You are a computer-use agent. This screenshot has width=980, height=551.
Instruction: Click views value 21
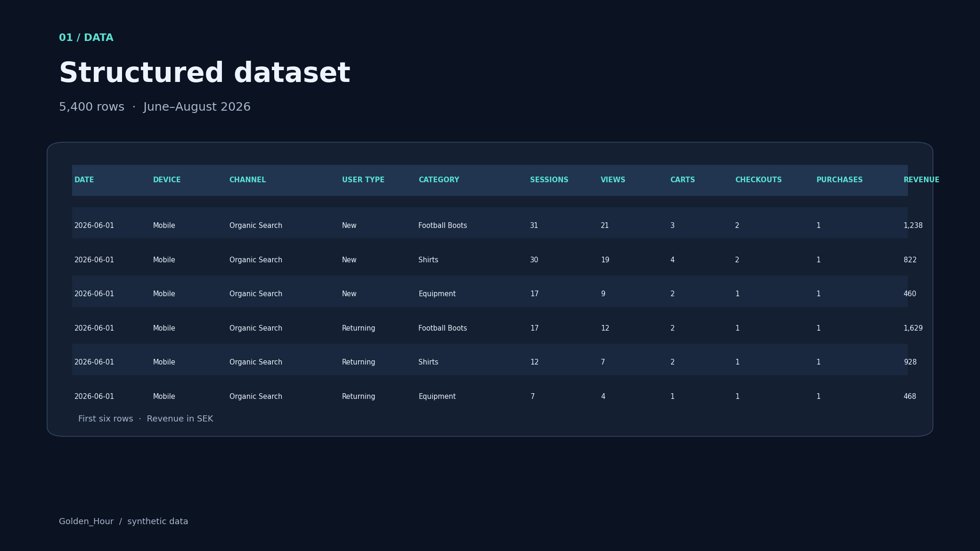[x=604, y=226]
